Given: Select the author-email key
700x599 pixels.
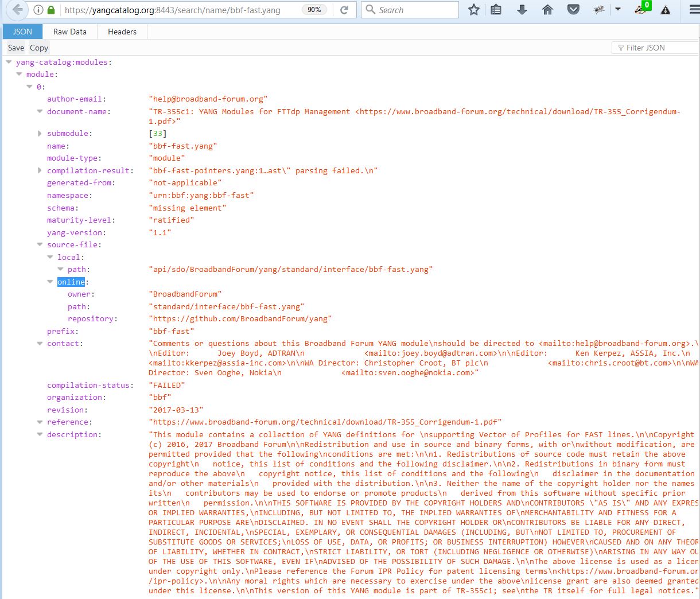Looking at the screenshot, I should [x=76, y=99].
